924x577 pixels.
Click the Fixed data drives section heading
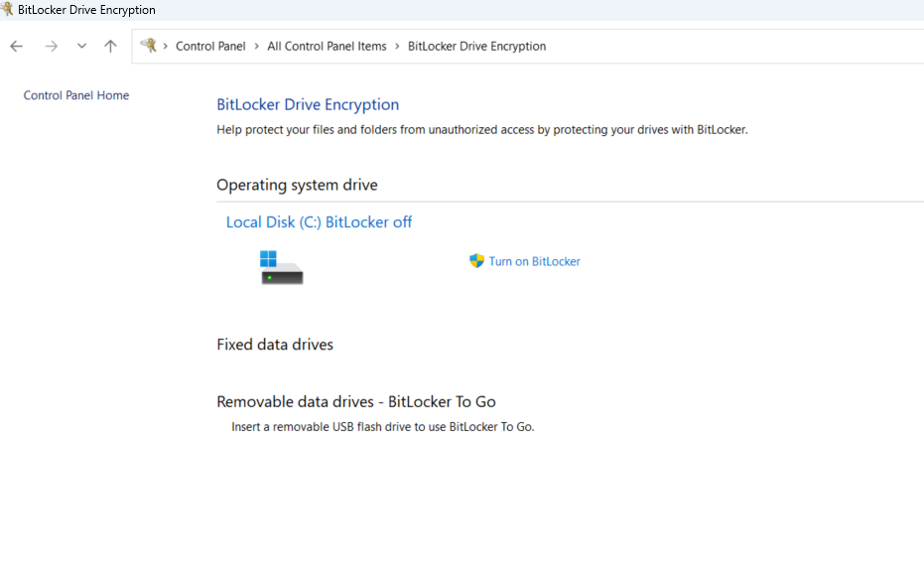pyautogui.click(x=275, y=345)
